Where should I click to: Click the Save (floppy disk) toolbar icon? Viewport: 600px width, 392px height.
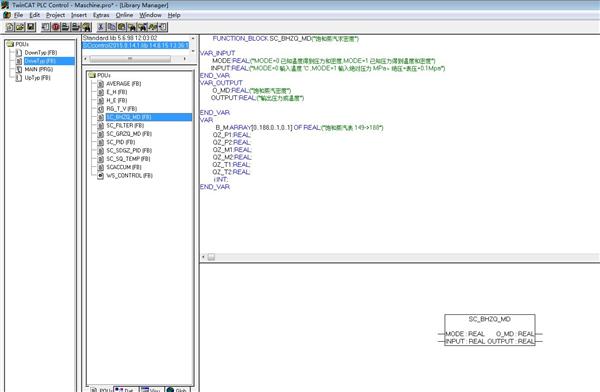pos(31,27)
